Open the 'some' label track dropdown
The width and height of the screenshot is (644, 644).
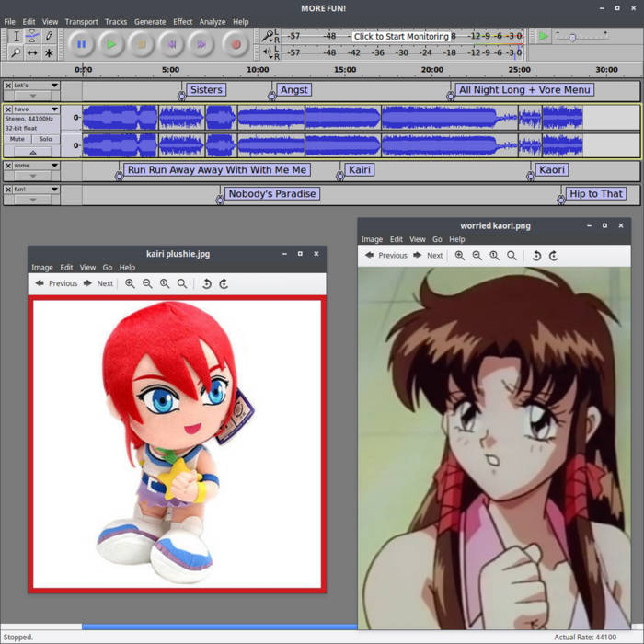54,166
